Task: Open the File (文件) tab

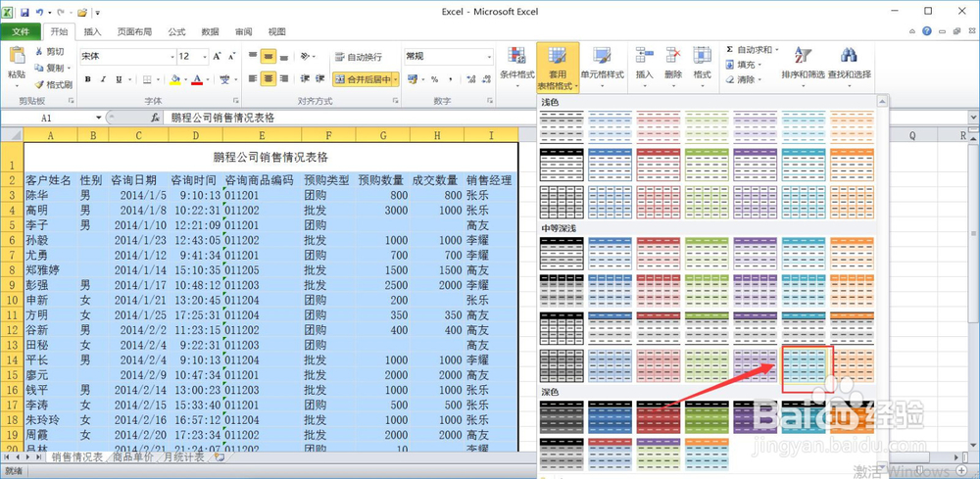Action: 21,32
